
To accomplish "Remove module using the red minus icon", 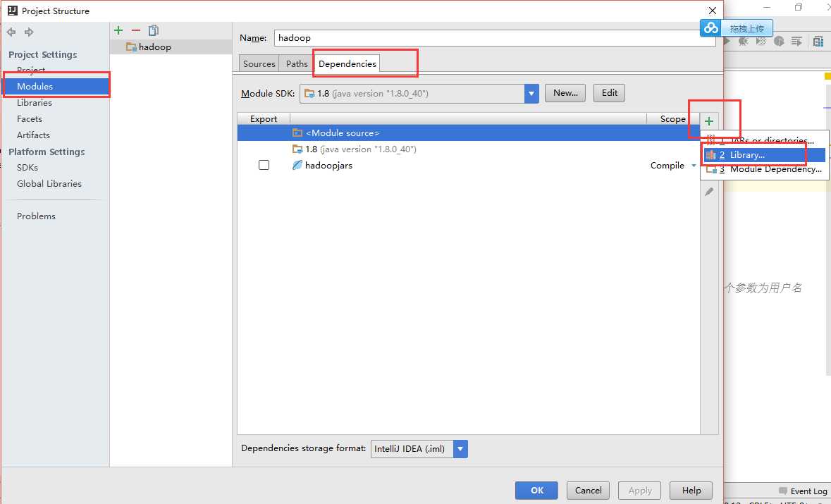I will (135, 31).
